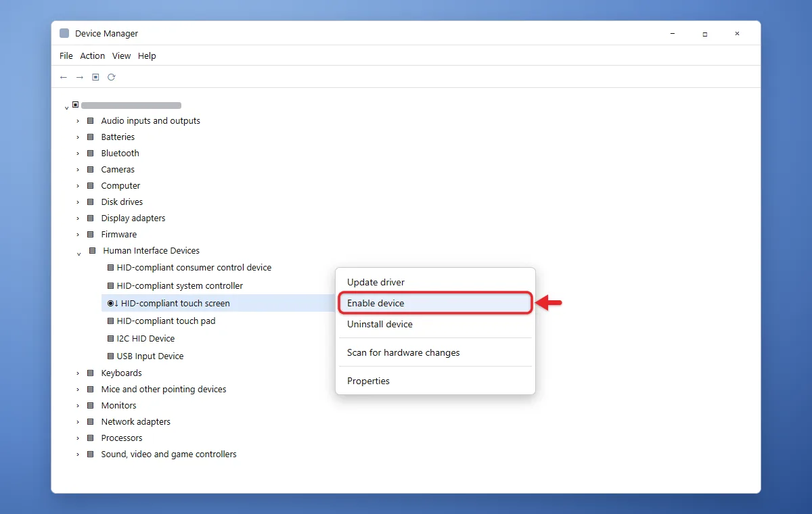Screen dimensions: 812x514
Task: Maximize the Device Manager window
Action: [x=704, y=34]
